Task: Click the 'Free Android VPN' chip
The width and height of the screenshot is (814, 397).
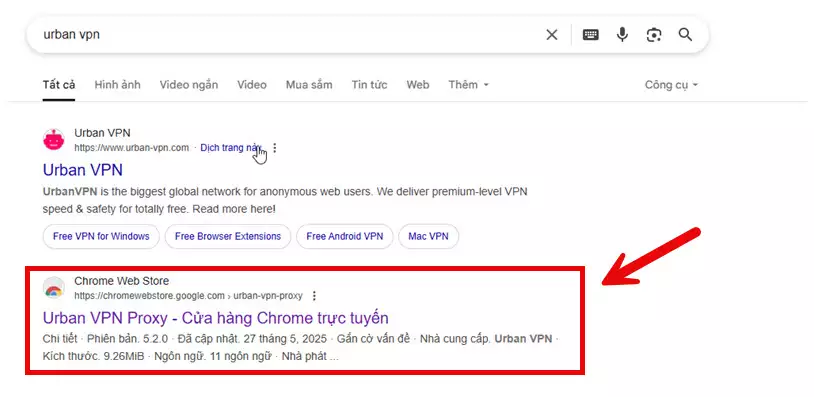Action: click(345, 237)
